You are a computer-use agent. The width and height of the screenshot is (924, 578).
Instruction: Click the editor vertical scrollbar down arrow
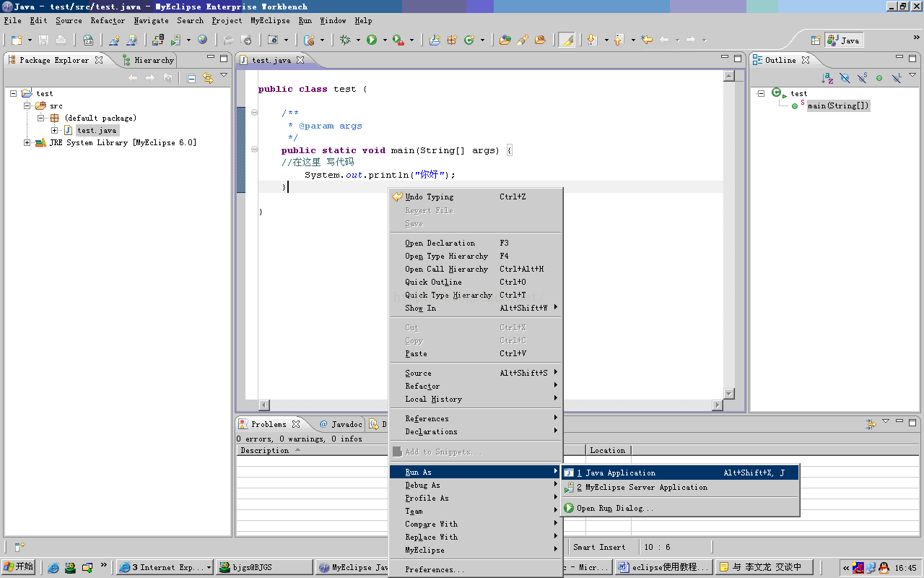click(x=729, y=393)
